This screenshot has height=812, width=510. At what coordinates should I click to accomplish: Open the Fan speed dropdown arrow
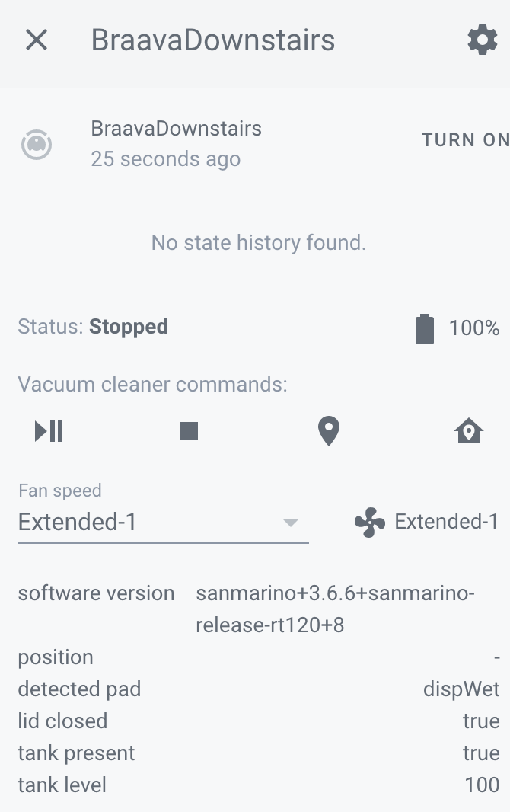coord(291,523)
